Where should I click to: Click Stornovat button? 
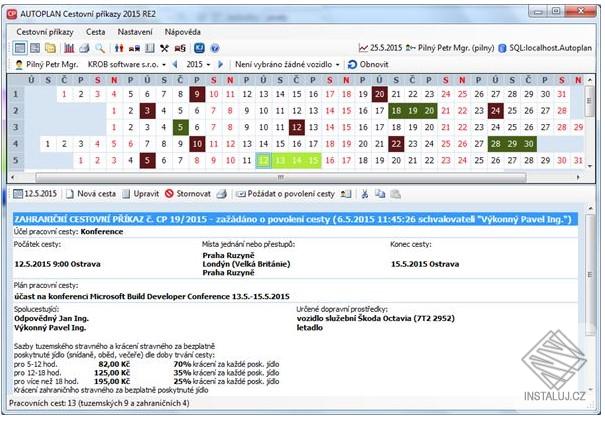click(188, 194)
